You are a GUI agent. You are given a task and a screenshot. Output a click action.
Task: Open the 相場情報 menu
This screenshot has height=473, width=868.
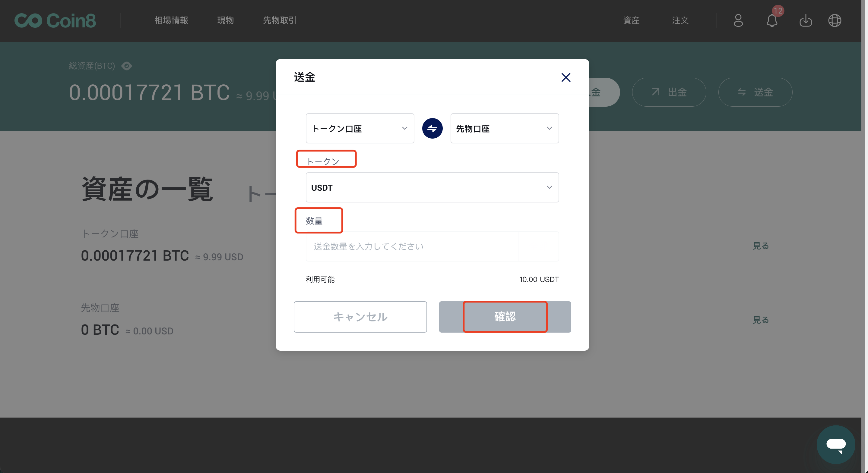pos(171,20)
